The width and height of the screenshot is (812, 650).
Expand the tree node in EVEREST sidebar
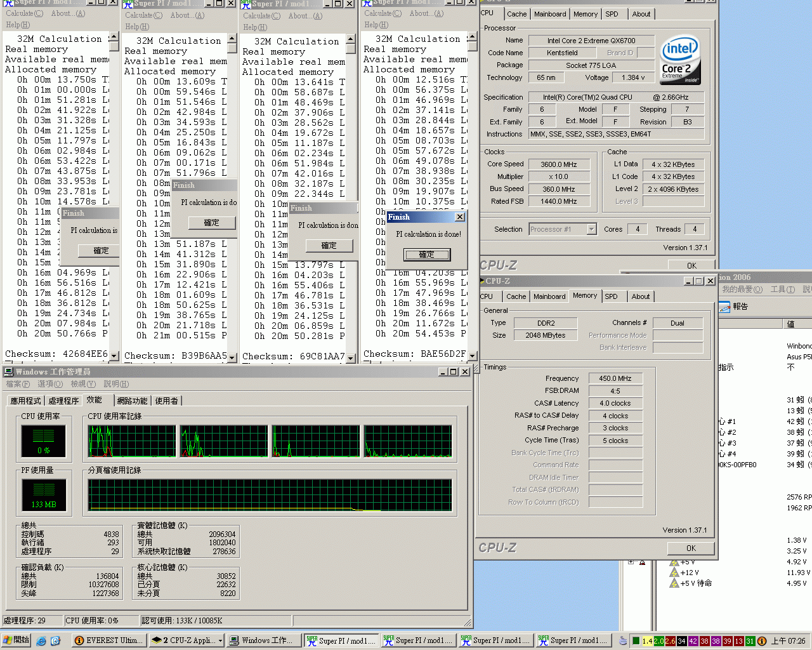click(x=631, y=561)
